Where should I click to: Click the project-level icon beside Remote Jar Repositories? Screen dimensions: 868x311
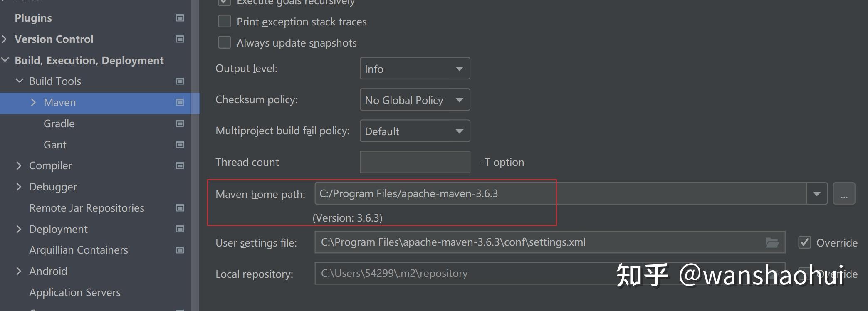(180, 208)
